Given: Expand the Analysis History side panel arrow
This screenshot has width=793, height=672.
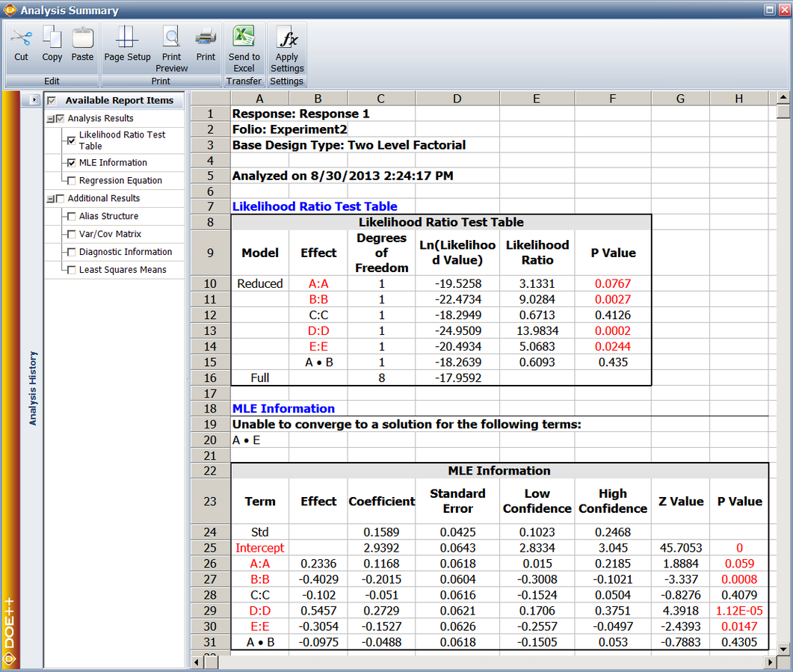Looking at the screenshot, I should tap(34, 99).
